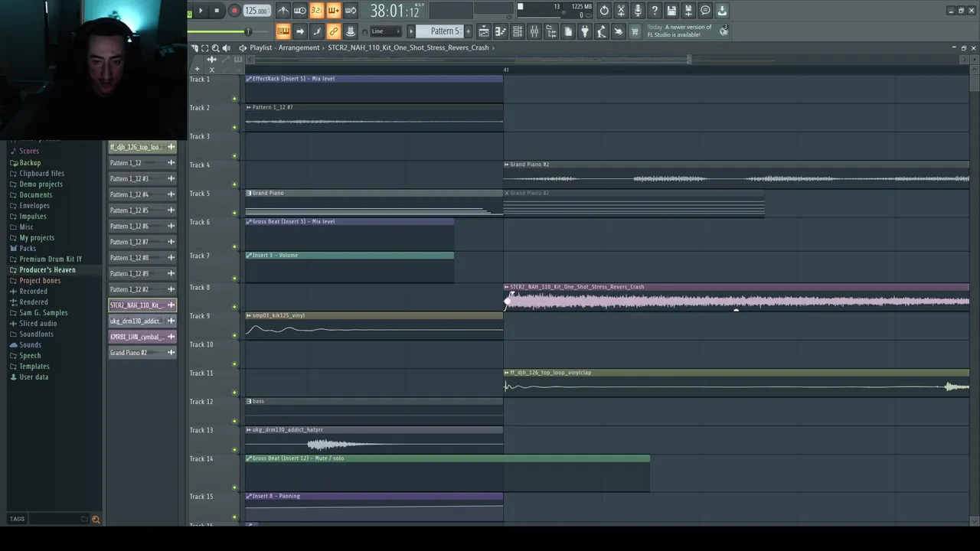Image resolution: width=980 pixels, height=551 pixels.
Task: Stop playback with the stop button
Action: (217, 11)
